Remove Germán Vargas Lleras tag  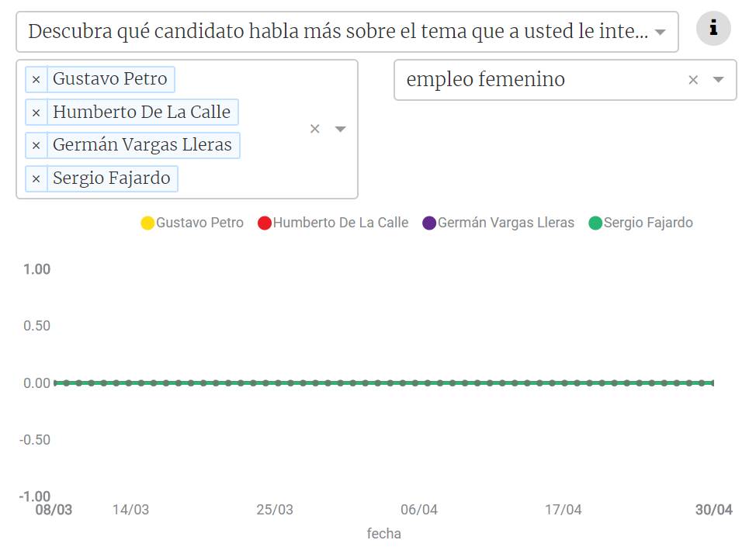36,145
